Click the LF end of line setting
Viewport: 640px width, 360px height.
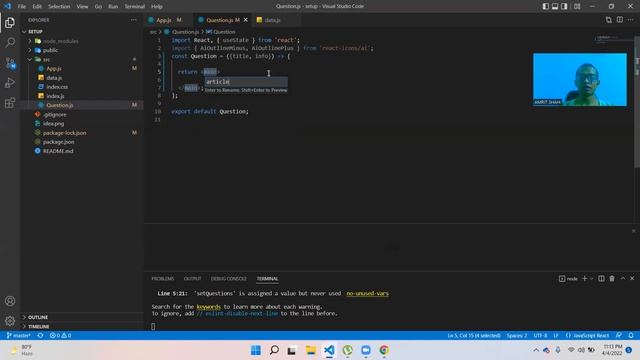coord(556,335)
